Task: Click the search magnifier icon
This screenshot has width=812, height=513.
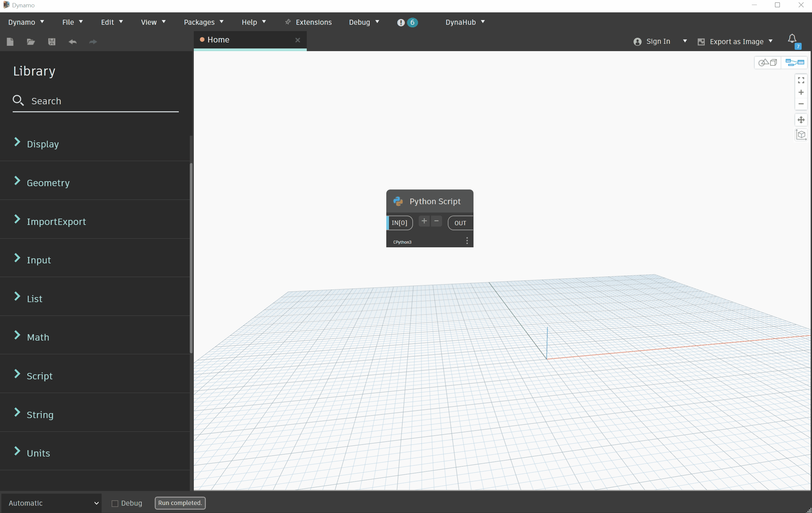Action: (x=18, y=100)
